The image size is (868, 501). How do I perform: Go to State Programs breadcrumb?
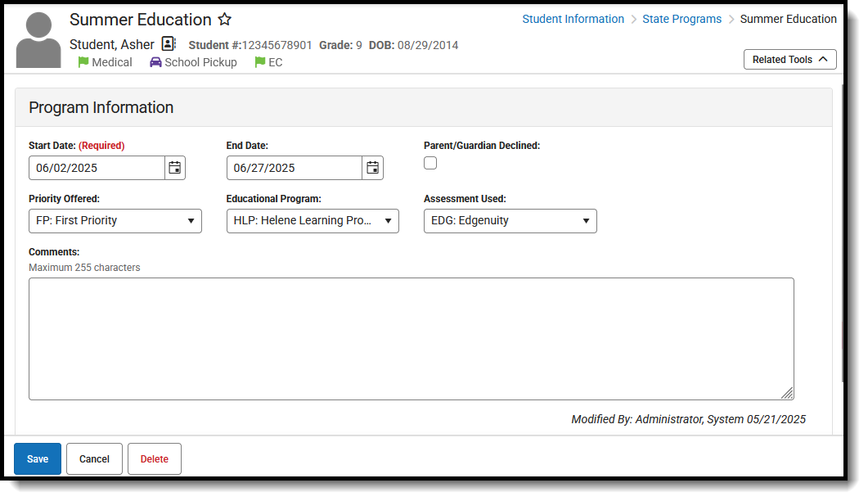(682, 19)
